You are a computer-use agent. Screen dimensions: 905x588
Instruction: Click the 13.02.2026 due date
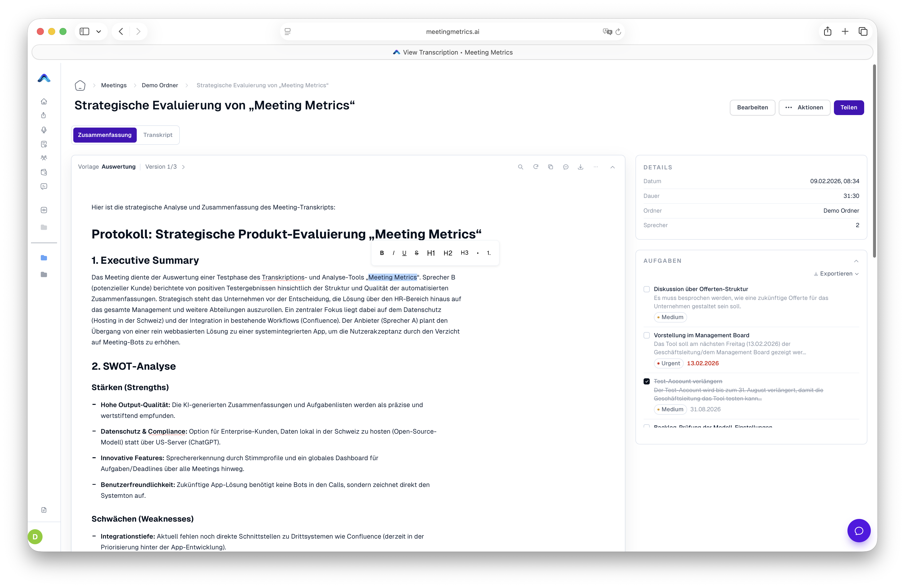pyautogui.click(x=703, y=363)
